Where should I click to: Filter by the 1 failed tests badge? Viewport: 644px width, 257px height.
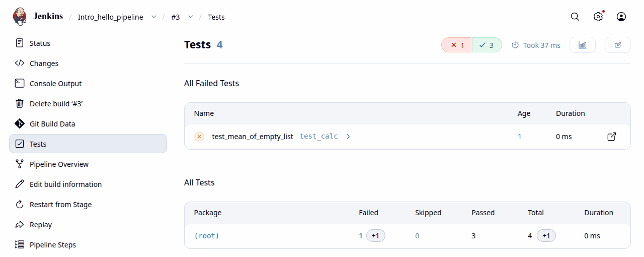pyautogui.click(x=456, y=45)
